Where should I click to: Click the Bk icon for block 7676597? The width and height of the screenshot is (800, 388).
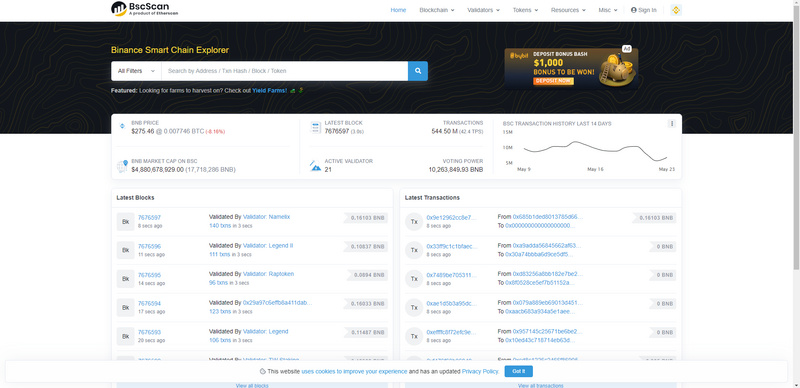(126, 222)
